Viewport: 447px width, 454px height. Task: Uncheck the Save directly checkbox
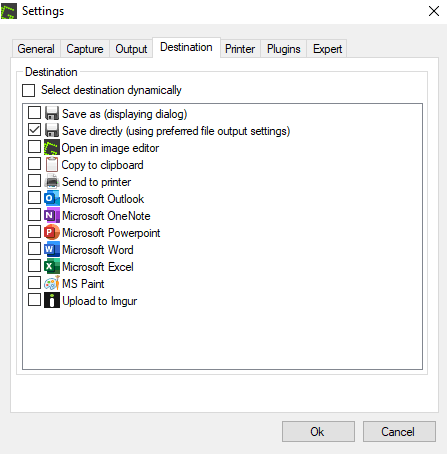pos(34,130)
